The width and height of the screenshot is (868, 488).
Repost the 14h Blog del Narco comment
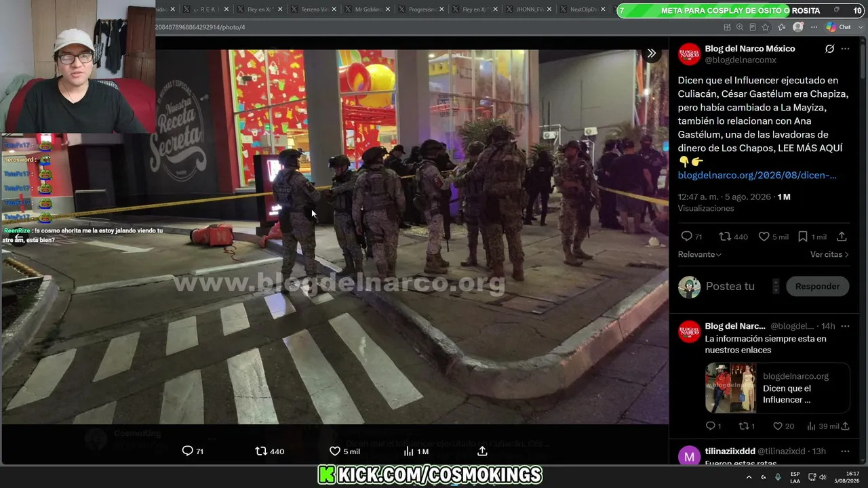(x=743, y=426)
